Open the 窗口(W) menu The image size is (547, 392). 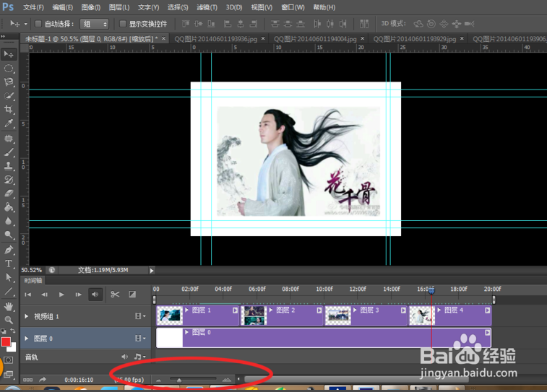tap(293, 7)
